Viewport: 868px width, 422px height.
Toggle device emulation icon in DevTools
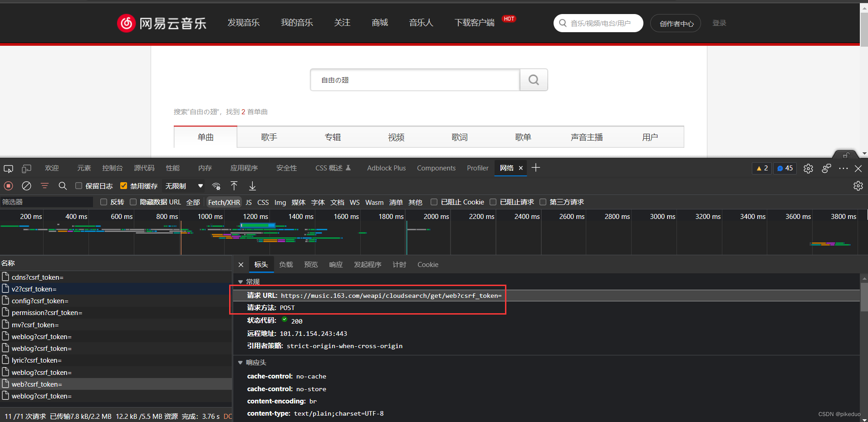[27, 169]
